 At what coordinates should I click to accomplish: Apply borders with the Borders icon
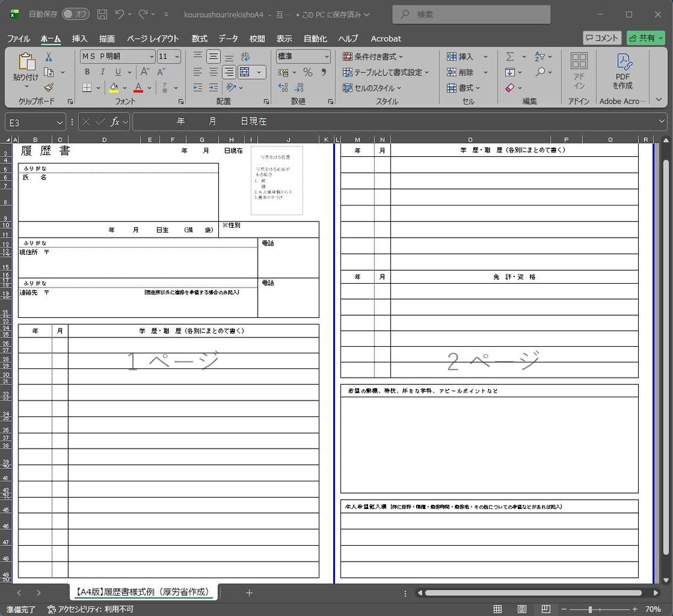(x=87, y=87)
